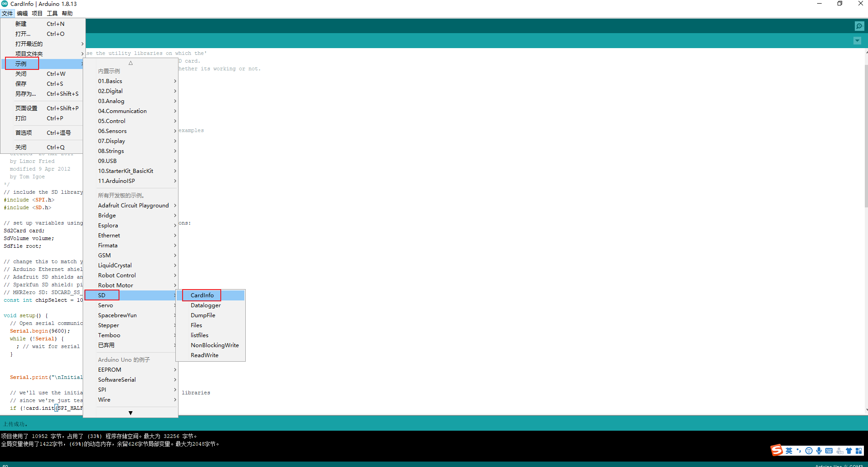This screenshot has height=467, width=868.
Task: Click 'Serial.begin(9600);' code line
Action: tap(40, 331)
